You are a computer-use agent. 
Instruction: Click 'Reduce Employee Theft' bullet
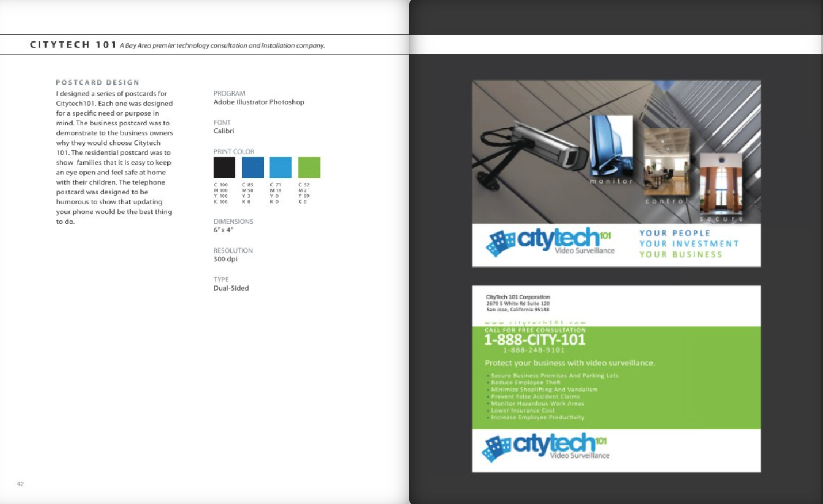point(525,383)
